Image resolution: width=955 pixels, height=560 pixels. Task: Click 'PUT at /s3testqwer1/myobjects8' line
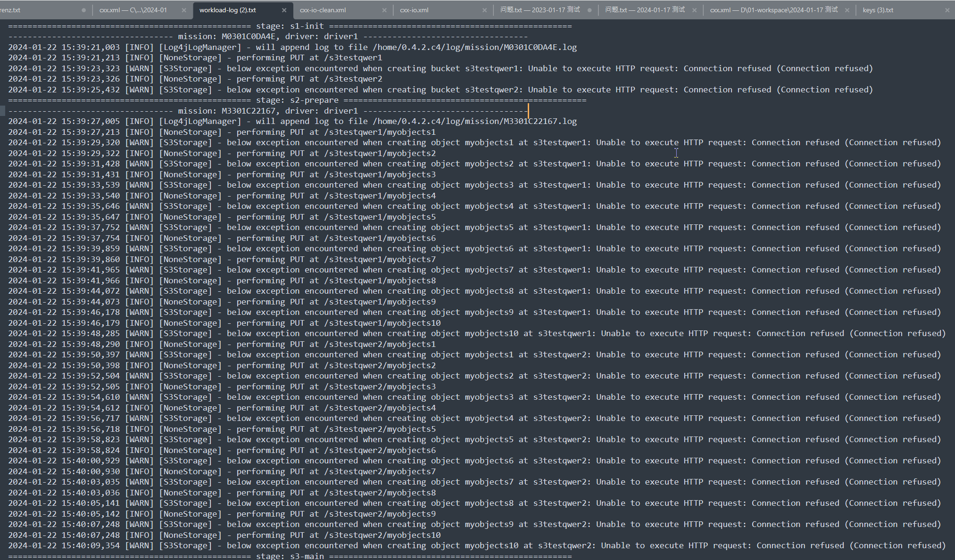pos(222,280)
